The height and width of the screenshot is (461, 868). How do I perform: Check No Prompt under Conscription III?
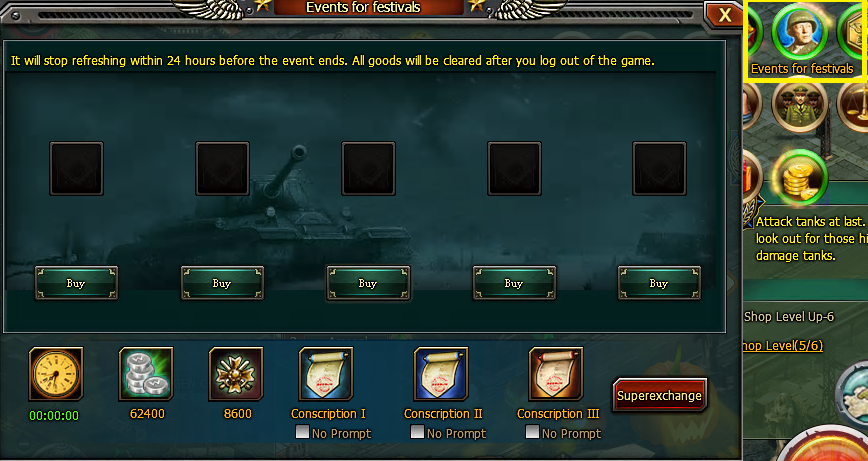coord(532,432)
